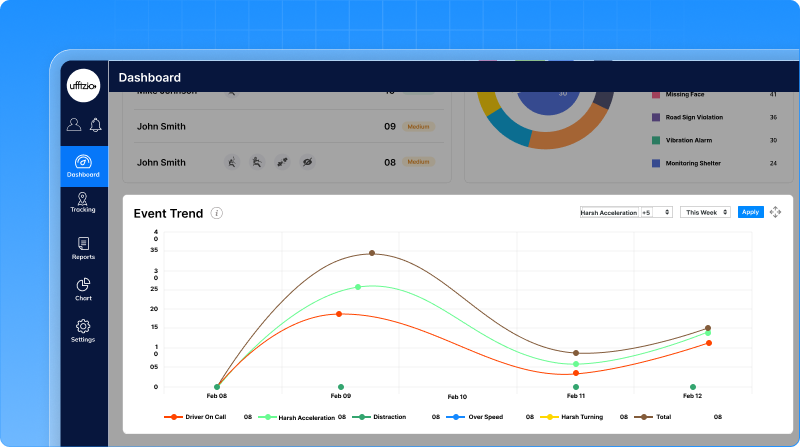Open the Reports section
800x447 pixels.
[83, 247]
